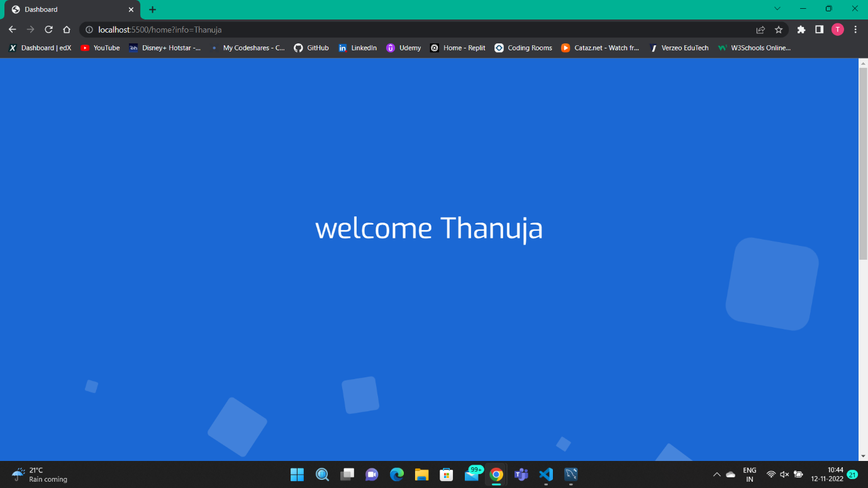868x488 pixels.
Task: Open File Explorer from taskbar
Action: 421,474
